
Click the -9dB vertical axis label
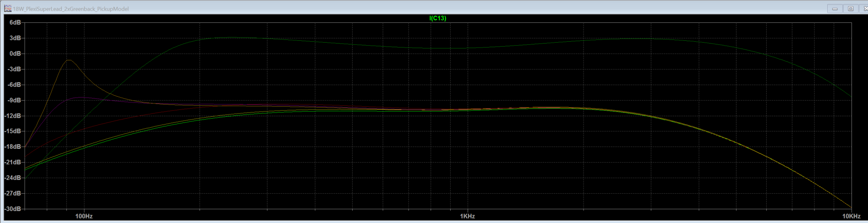tap(14, 100)
